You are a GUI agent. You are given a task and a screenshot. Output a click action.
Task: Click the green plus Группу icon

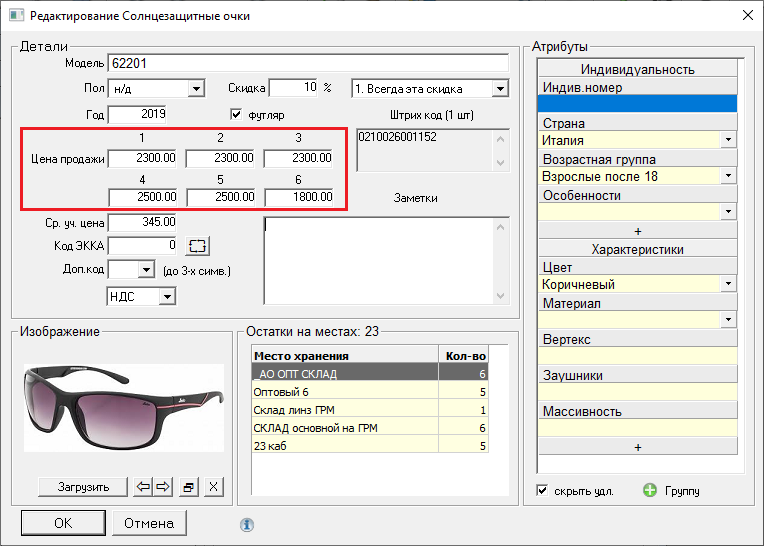650,491
